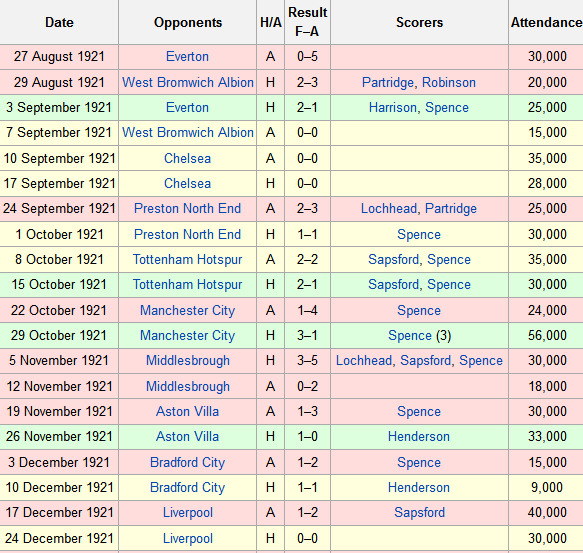Open West Bromwich Albion link, 29 August row
This screenshot has width=583, height=553.
click(188, 82)
